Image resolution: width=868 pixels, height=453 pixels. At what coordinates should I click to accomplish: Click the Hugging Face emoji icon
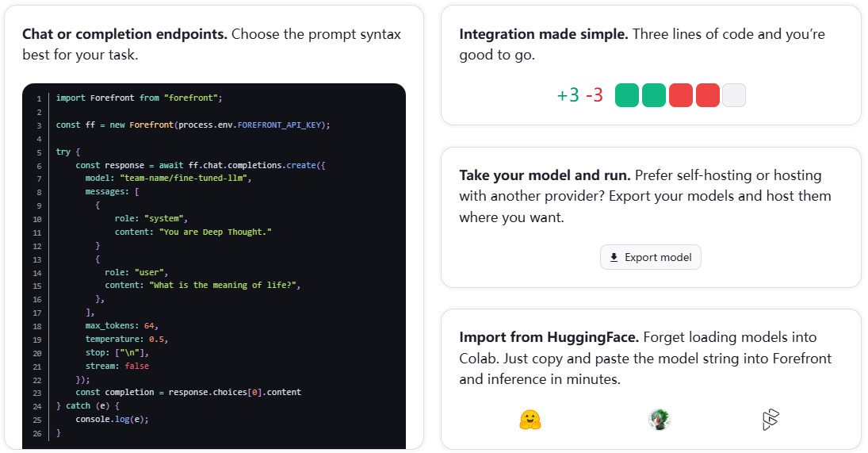(530, 420)
